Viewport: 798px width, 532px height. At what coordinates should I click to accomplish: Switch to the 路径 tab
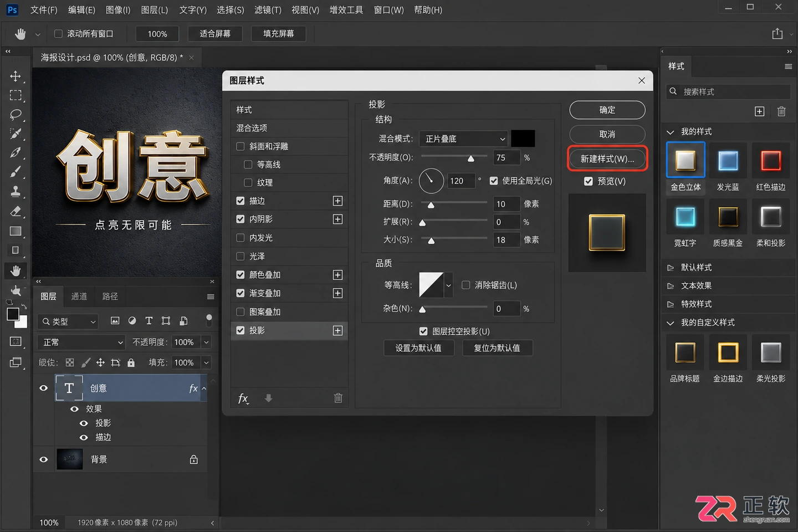coord(110,296)
